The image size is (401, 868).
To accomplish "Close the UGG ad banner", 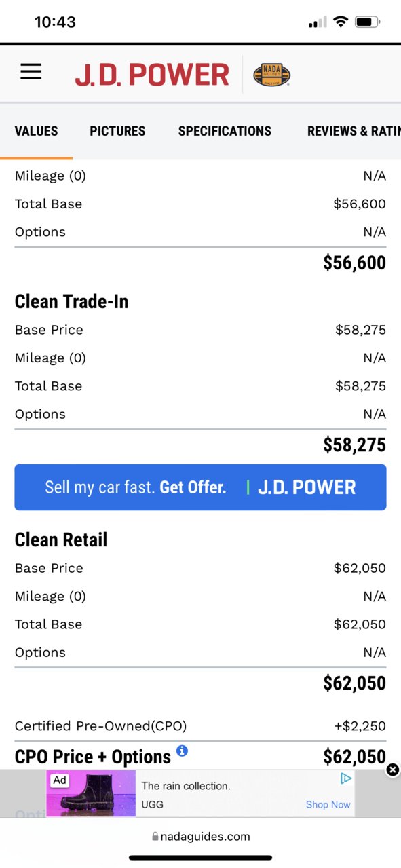I will pyautogui.click(x=393, y=770).
